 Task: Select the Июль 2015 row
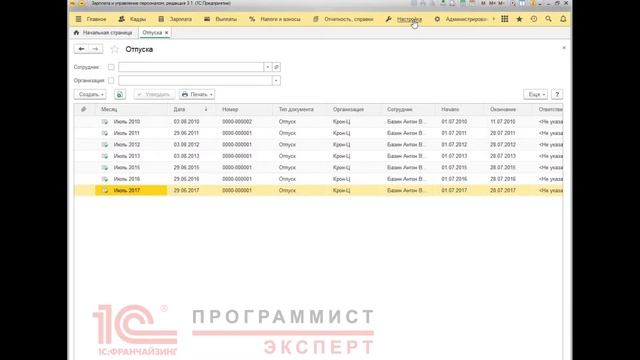coord(318,167)
